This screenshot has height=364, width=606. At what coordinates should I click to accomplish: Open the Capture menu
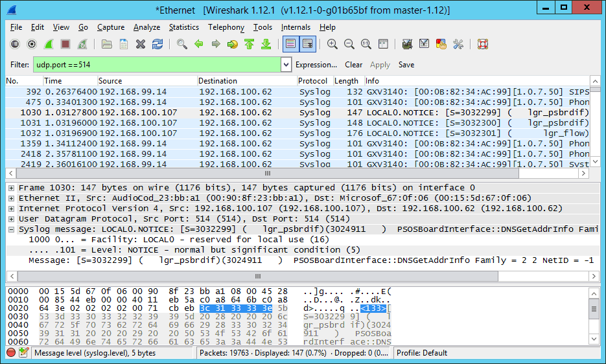click(111, 27)
